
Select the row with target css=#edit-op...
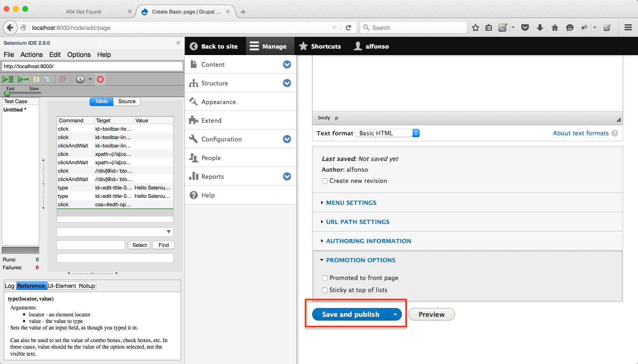click(x=115, y=204)
